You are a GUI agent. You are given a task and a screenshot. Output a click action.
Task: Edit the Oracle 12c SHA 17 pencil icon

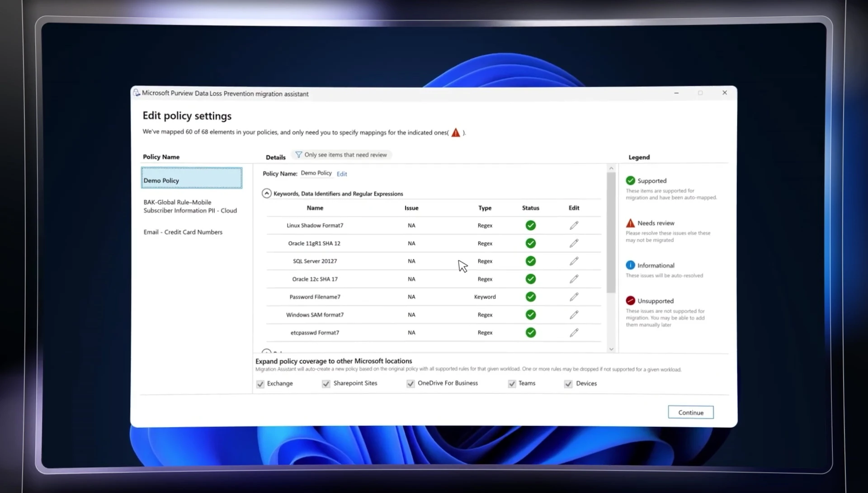(x=574, y=279)
